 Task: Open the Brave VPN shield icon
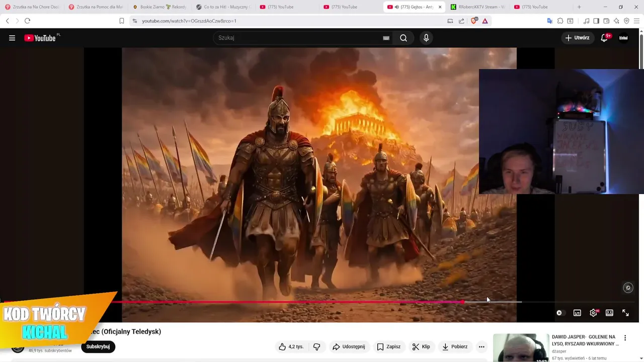point(626,21)
